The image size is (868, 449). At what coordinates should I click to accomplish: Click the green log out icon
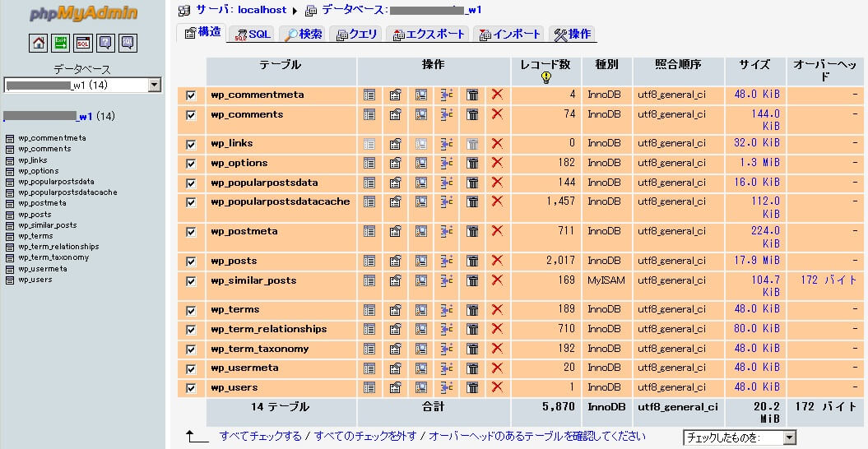click(60, 43)
